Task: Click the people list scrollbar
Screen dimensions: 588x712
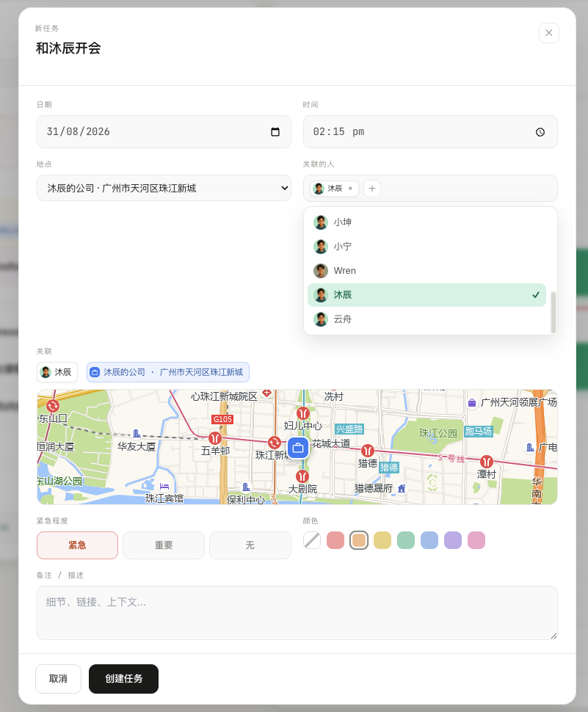Action: click(x=553, y=313)
